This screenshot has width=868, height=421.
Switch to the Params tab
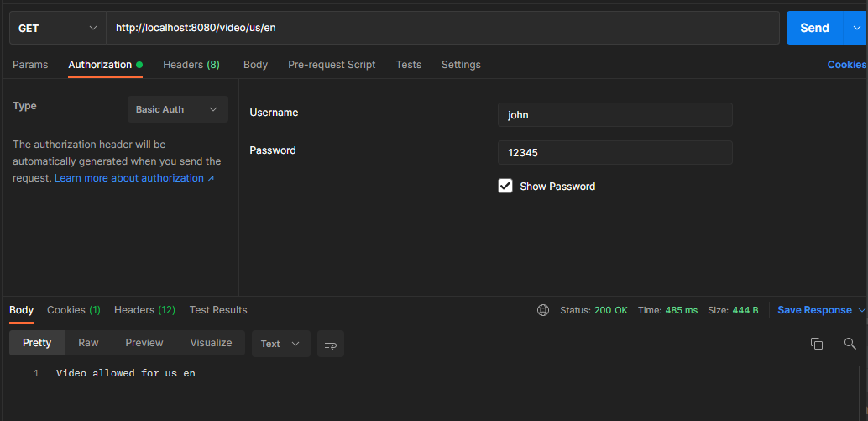[x=30, y=65]
